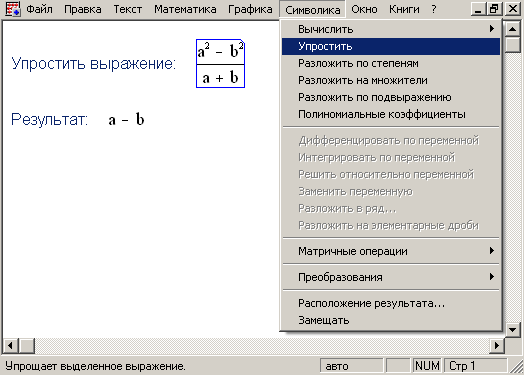
Task: Open the Математика menu
Action: 185,9
